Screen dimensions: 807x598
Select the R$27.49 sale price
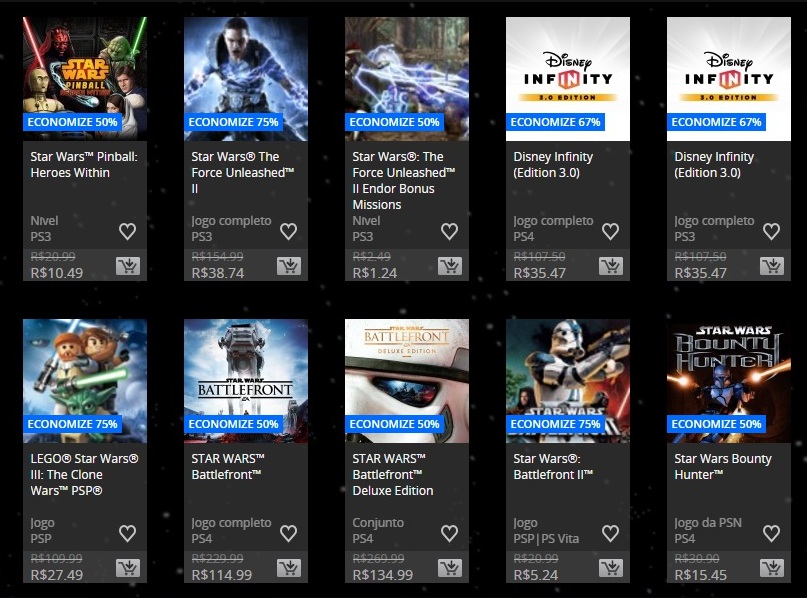click(57, 575)
